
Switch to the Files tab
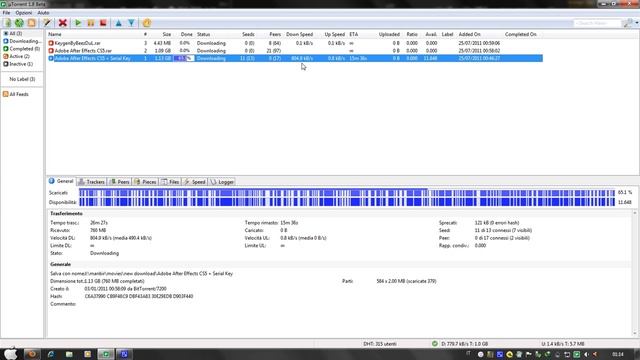pos(170,182)
